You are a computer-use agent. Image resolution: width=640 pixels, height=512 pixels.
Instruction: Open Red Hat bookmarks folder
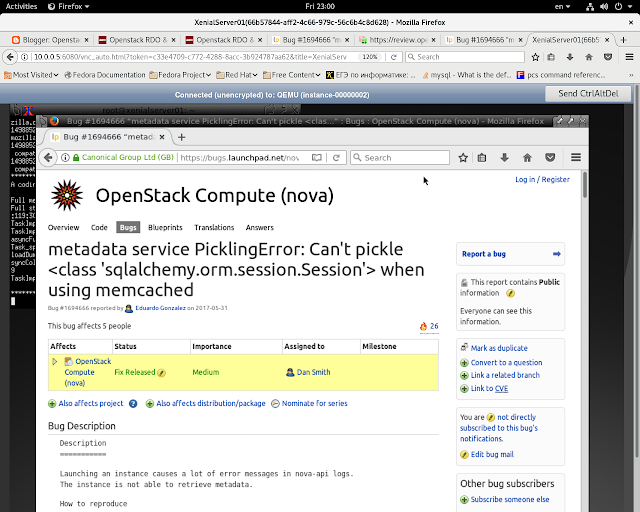(x=237, y=75)
